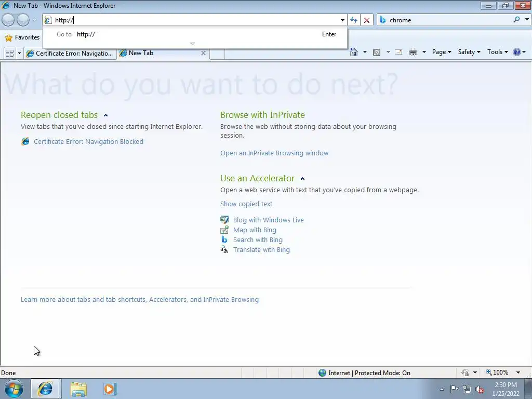The image size is (532, 399).
Task: Click the Print icon
Action: click(x=413, y=52)
